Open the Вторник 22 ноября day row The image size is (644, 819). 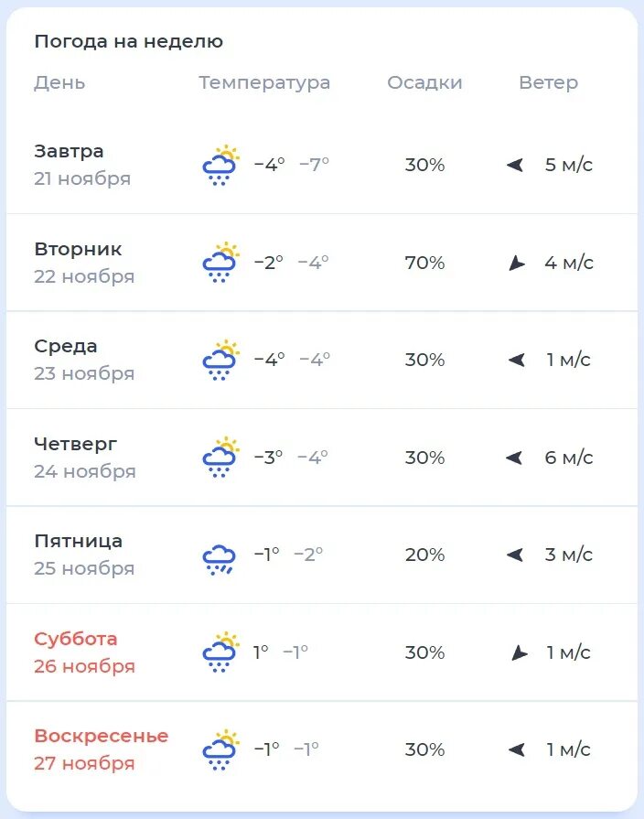point(322,263)
